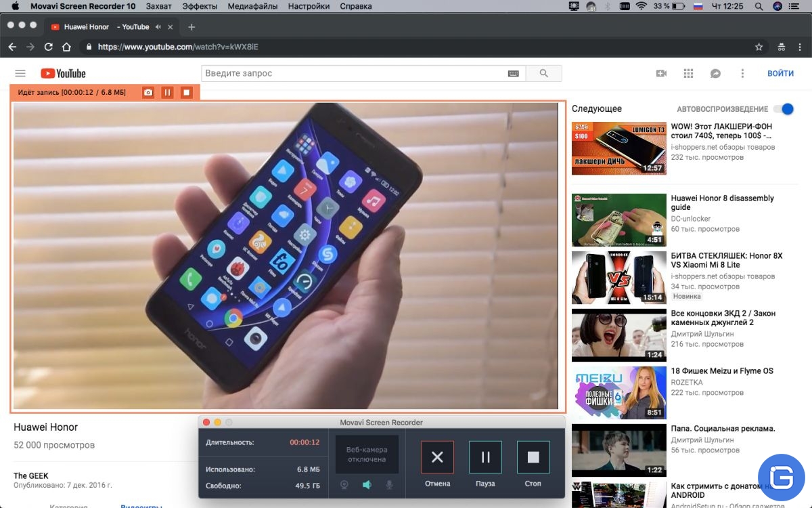
Task: Open the Справка menu
Action: tap(356, 6)
